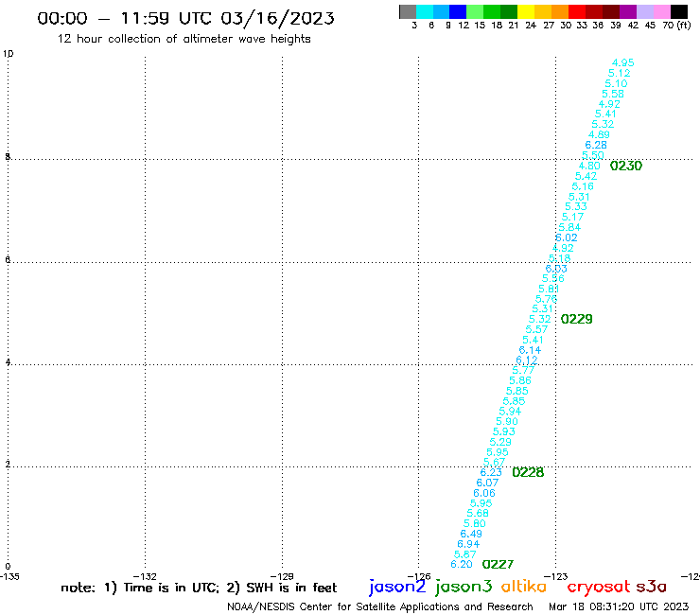Click the wave height value 5.57
This screenshot has width=700, height=615.
(536, 329)
